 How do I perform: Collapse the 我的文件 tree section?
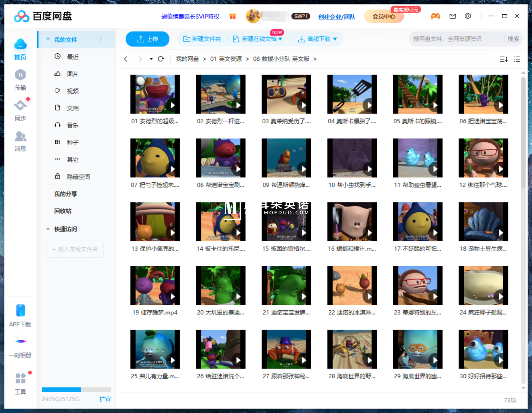point(48,40)
